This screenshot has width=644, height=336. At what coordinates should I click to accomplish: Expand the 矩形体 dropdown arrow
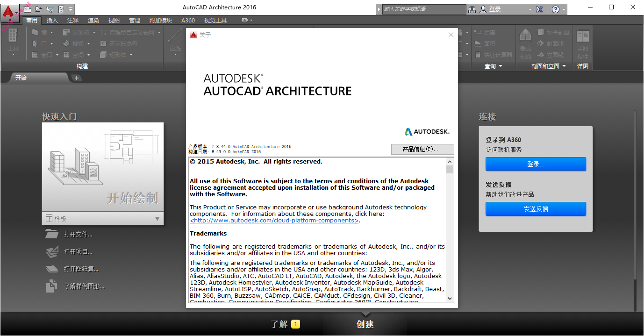click(x=131, y=55)
